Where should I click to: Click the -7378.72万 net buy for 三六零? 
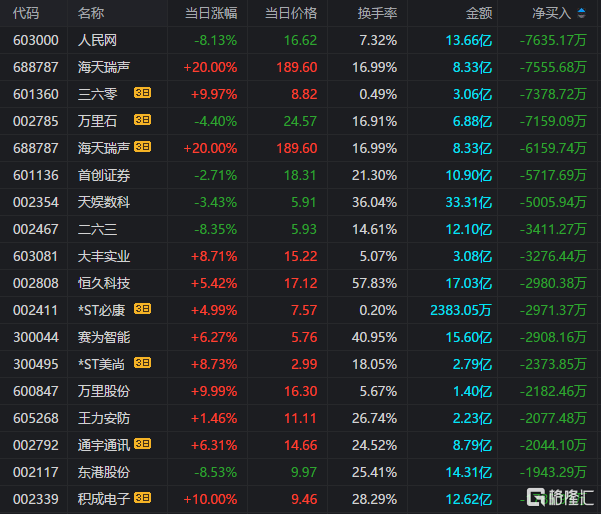point(553,94)
